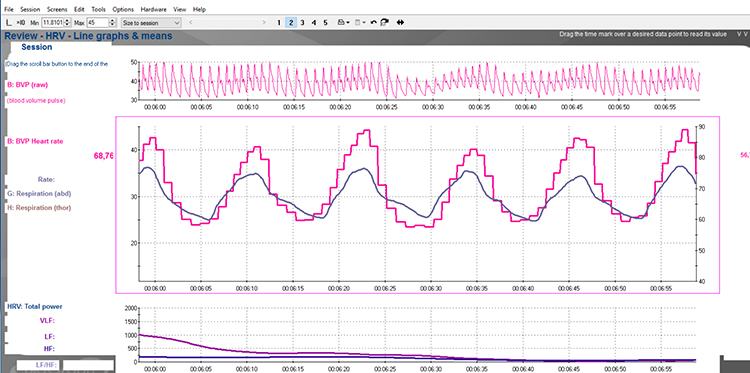This screenshot has height=373, width=750.
Task: Select screen 2 button
Action: point(291,22)
